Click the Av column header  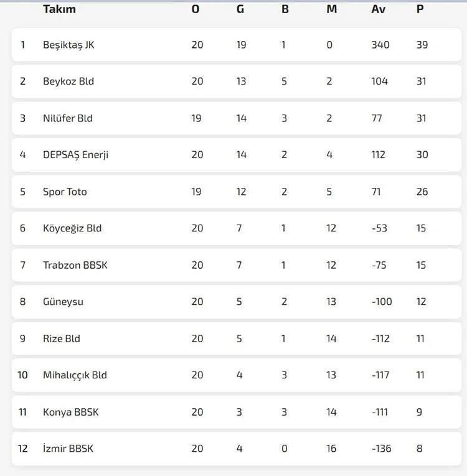click(x=379, y=9)
